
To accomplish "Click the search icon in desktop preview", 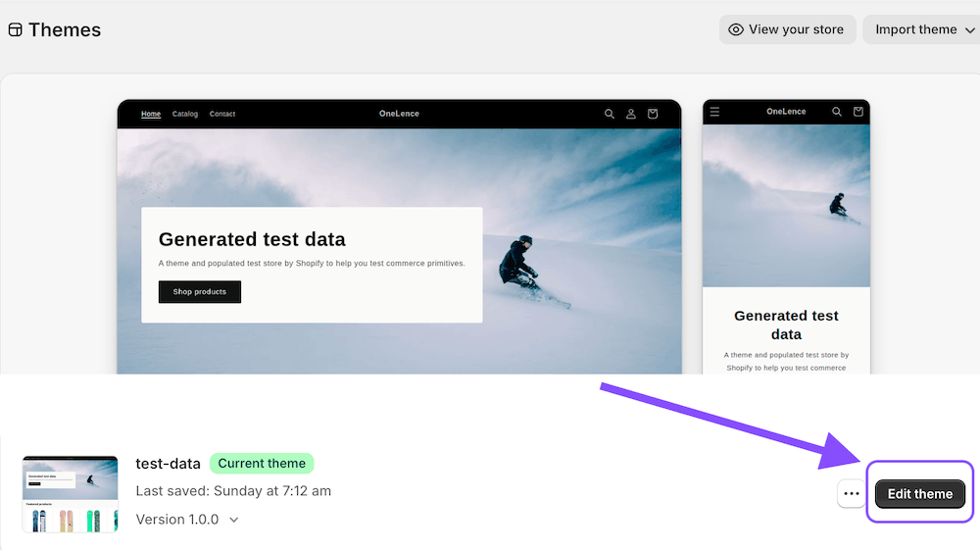I will tap(610, 114).
